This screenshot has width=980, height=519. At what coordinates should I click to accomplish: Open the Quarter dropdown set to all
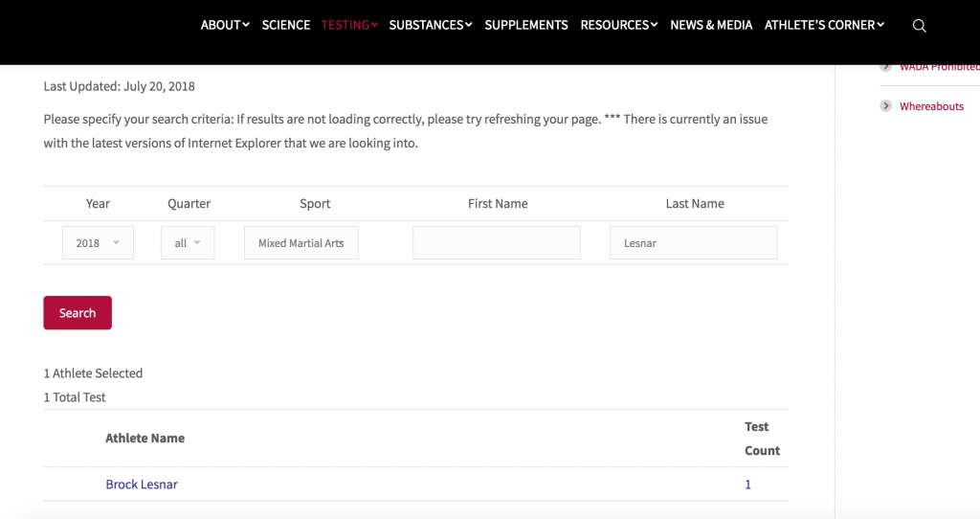(x=188, y=243)
